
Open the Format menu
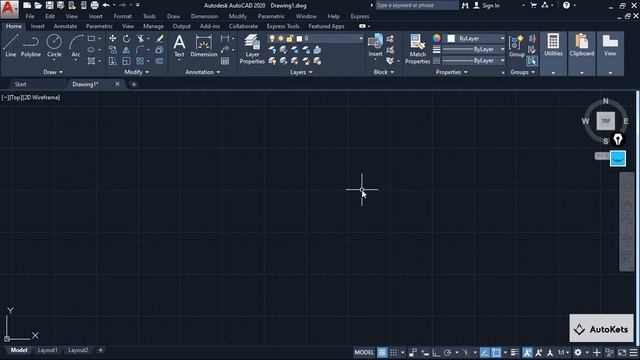point(122,16)
